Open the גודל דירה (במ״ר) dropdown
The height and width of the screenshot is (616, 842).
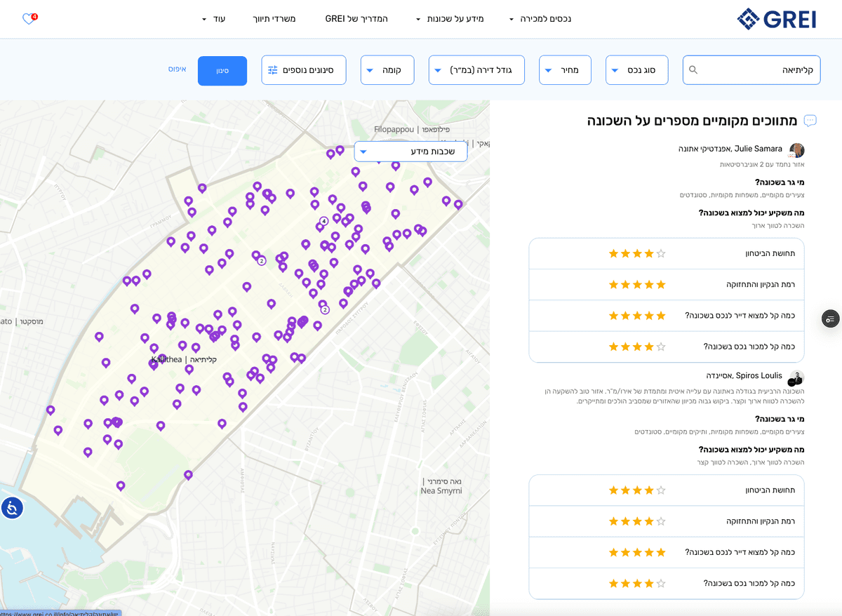coord(476,70)
